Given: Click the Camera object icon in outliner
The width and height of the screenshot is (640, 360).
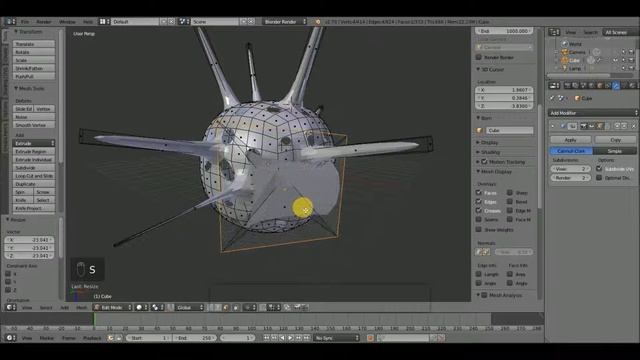Looking at the screenshot, I should coord(565,52).
